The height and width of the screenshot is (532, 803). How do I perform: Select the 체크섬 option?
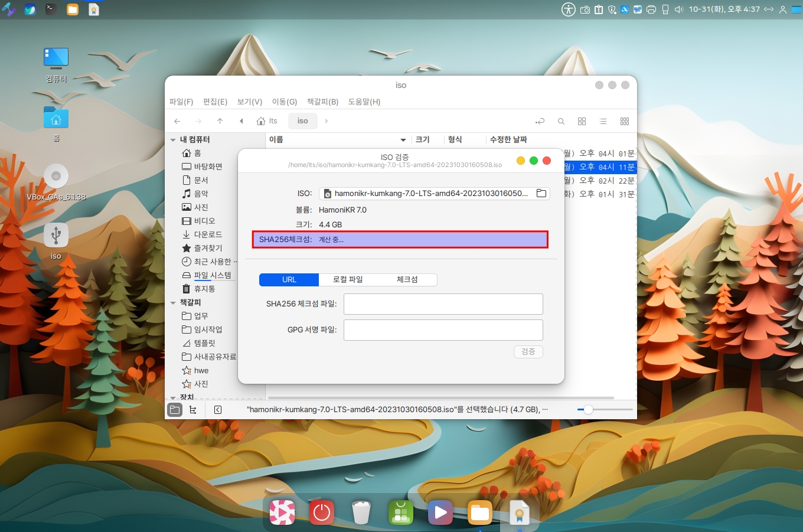[x=407, y=280]
